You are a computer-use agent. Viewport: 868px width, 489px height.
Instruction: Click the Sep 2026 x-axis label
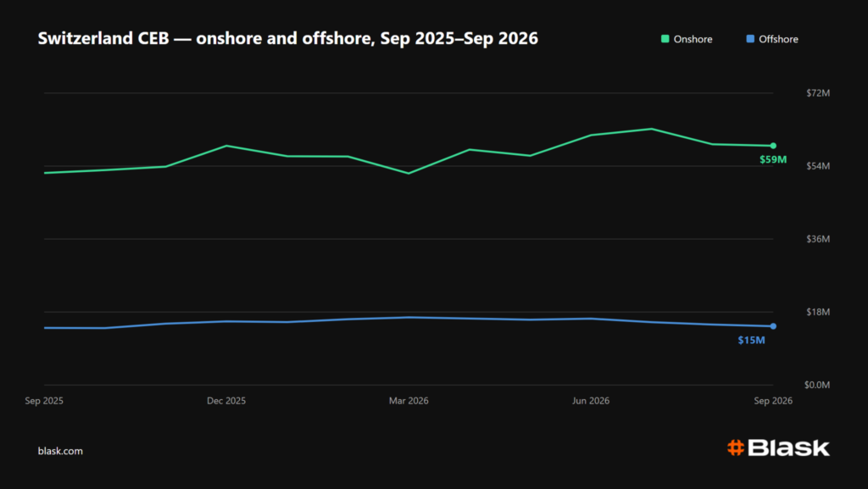773,401
